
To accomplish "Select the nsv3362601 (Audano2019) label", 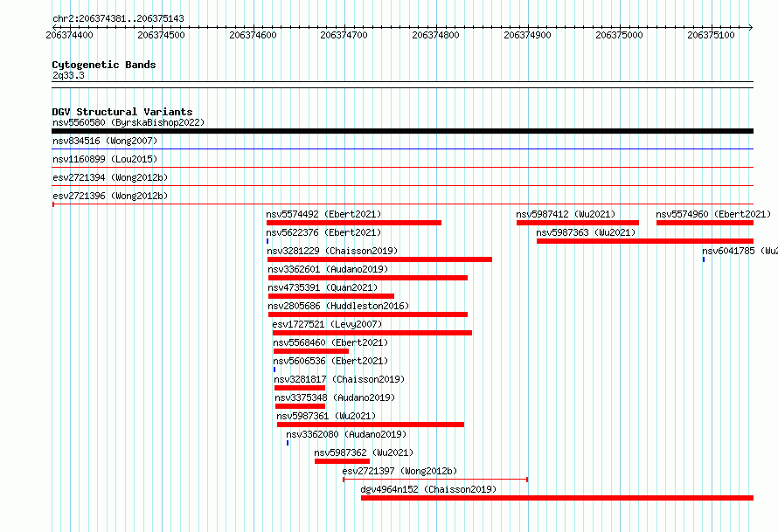I will (328, 269).
